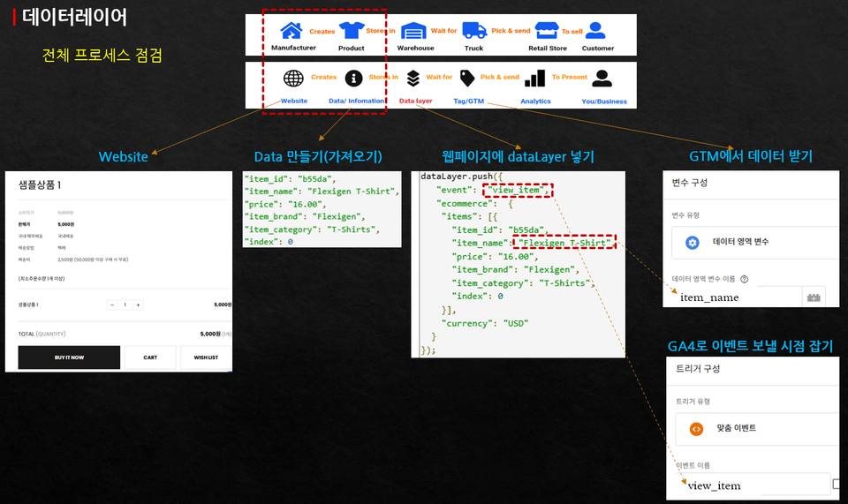The width and height of the screenshot is (848, 504).
Task: Click the WISH LIST button
Action: (x=206, y=357)
